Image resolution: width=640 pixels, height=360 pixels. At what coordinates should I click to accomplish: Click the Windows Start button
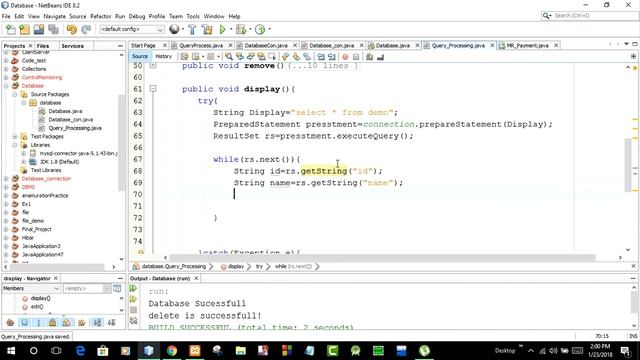coord(11,351)
